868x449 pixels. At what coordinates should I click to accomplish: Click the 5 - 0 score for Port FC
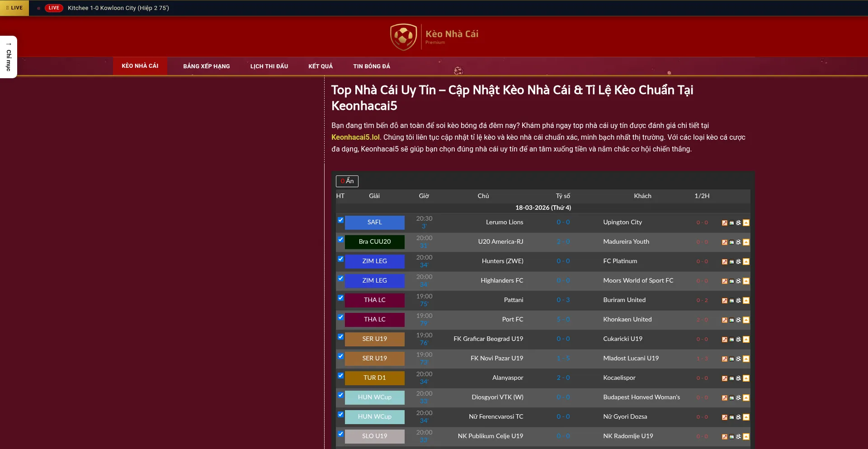[563, 319]
